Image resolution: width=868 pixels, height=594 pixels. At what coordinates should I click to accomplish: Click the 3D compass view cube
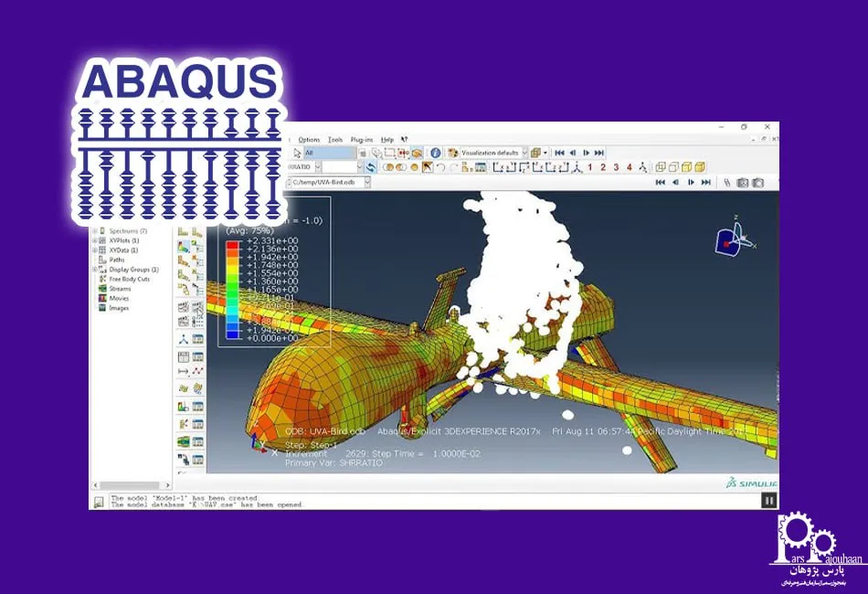(726, 239)
